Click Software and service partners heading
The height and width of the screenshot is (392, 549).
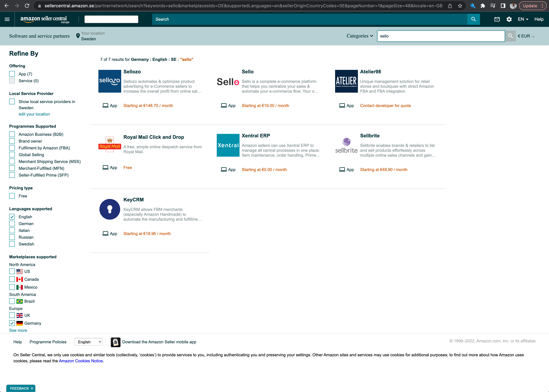(x=39, y=36)
